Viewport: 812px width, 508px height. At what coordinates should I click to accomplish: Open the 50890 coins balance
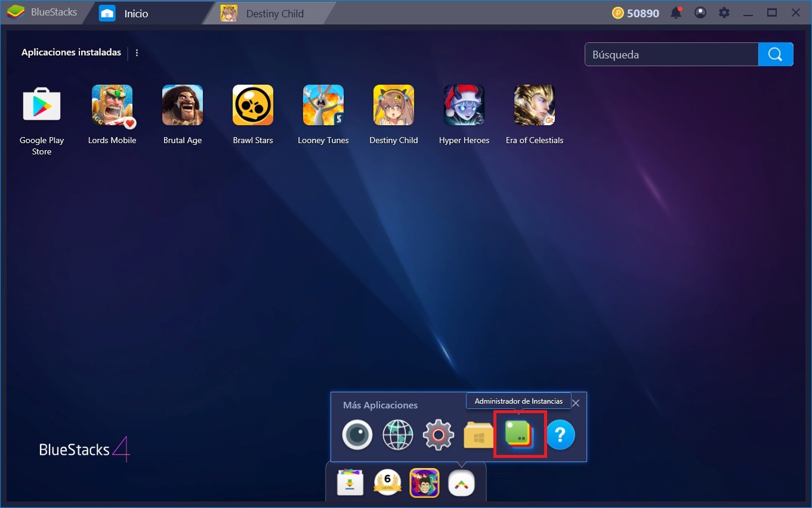tap(635, 13)
